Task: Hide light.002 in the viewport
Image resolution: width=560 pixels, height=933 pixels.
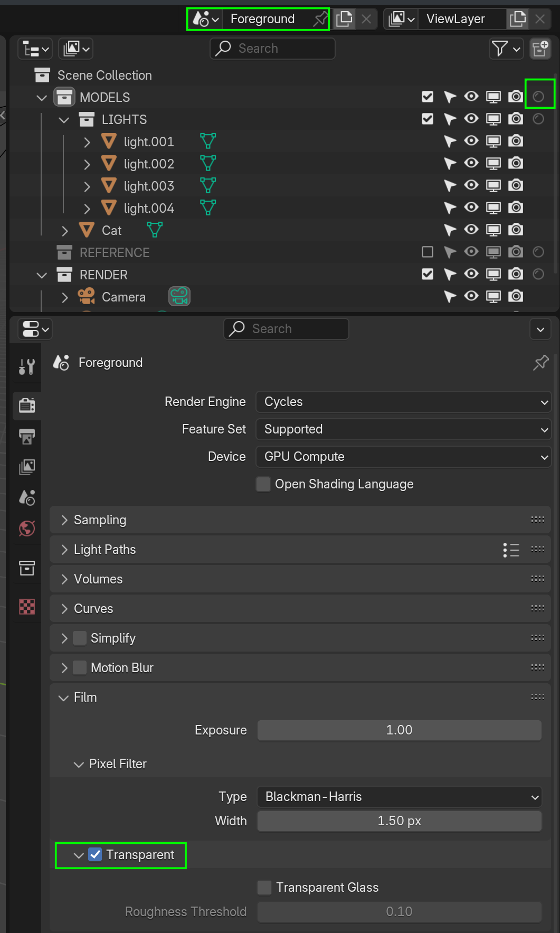Action: (x=471, y=163)
